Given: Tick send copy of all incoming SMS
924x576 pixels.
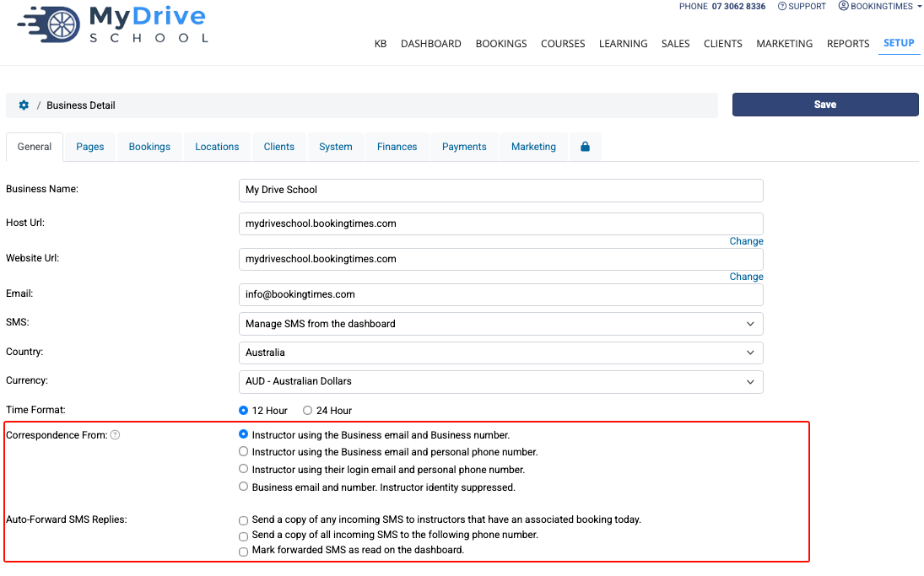Looking at the screenshot, I should [243, 536].
